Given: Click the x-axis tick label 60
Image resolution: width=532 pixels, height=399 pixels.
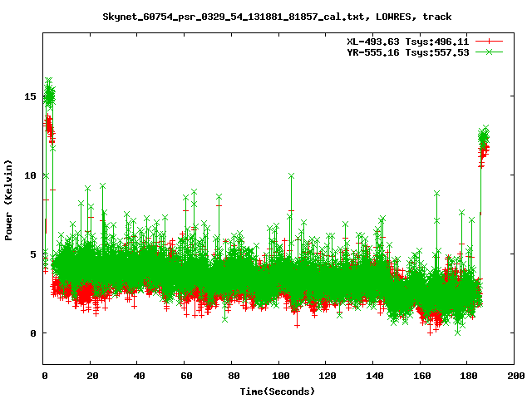Looking at the screenshot, I should coord(186,376).
